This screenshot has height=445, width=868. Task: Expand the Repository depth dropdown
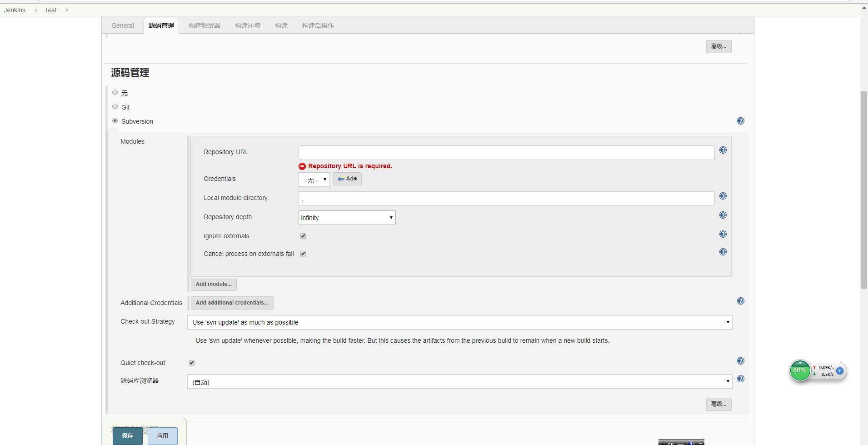(347, 218)
